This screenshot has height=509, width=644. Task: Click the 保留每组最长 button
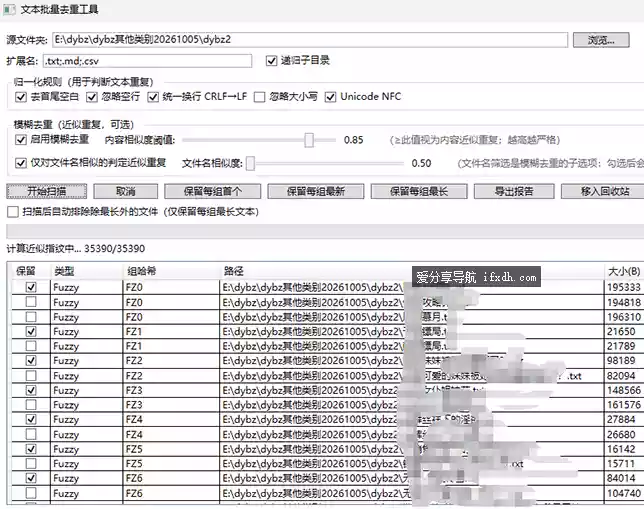click(419, 191)
